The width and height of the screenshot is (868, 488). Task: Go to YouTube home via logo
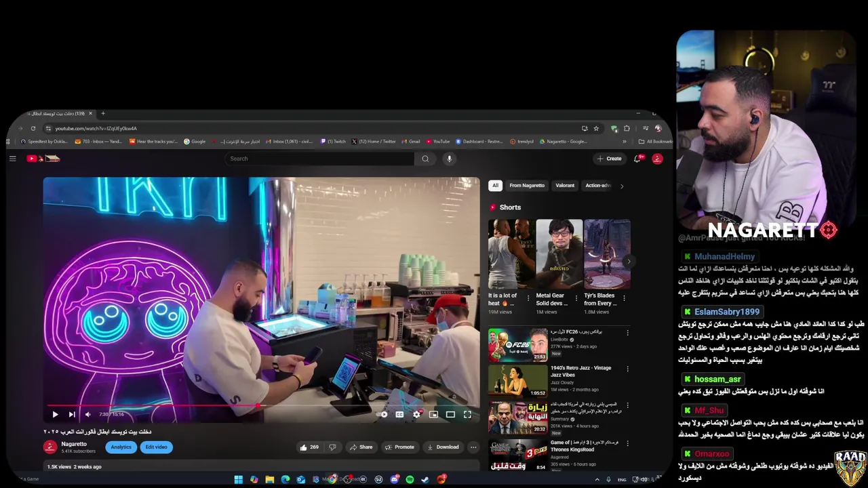tap(43, 159)
